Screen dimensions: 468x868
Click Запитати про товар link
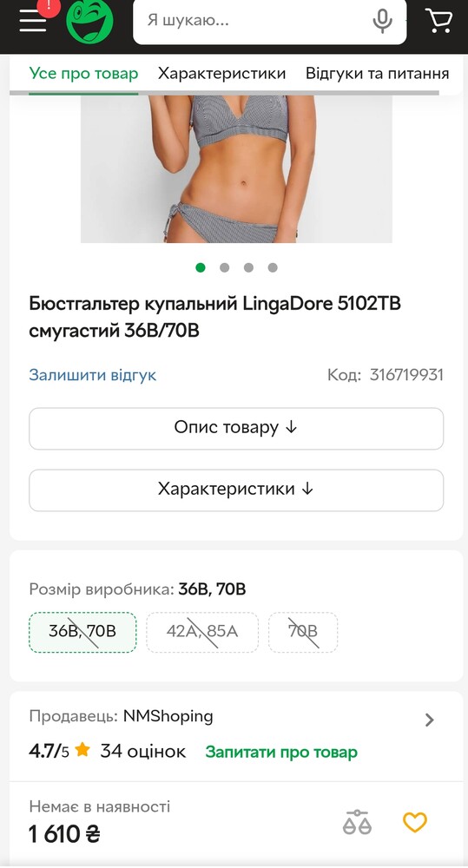[281, 752]
